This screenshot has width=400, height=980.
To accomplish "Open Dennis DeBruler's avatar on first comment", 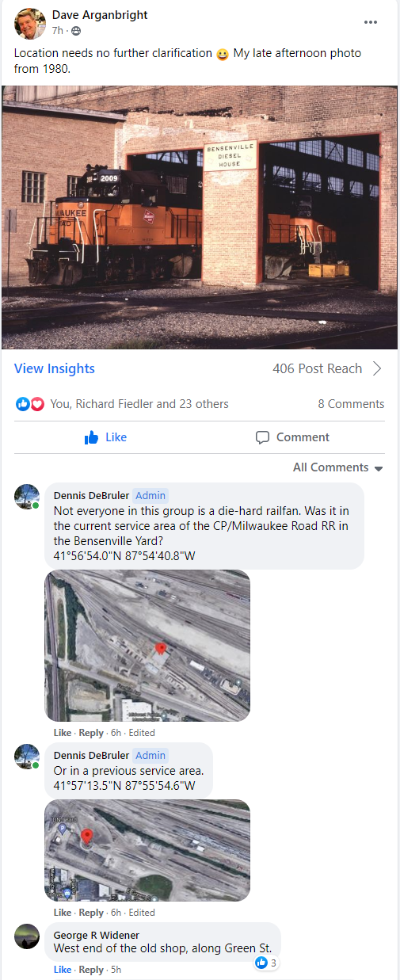I will [x=27, y=497].
